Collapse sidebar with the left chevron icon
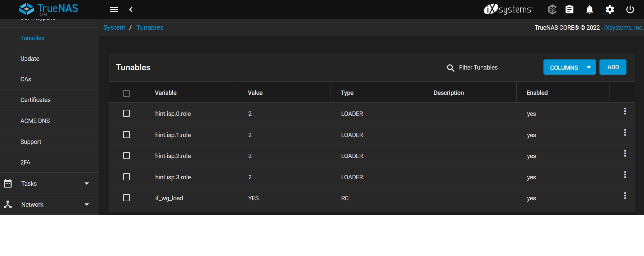This screenshot has height=256, width=644. coord(131,9)
